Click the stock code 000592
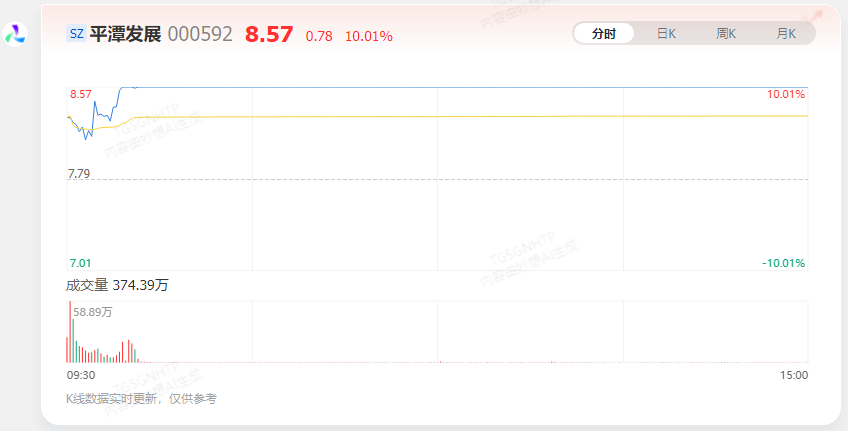 [x=200, y=34]
